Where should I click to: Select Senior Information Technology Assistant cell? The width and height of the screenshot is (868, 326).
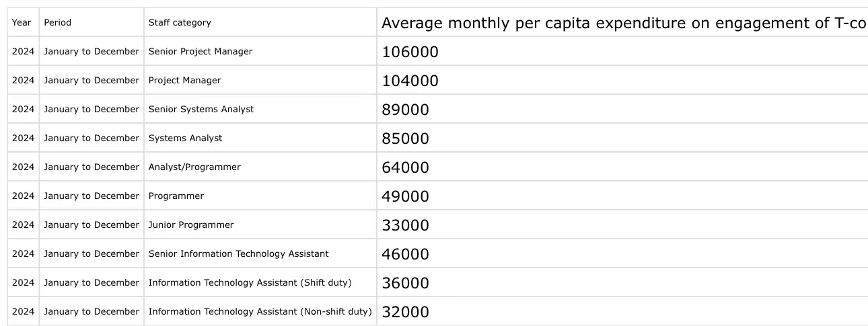tap(260, 253)
